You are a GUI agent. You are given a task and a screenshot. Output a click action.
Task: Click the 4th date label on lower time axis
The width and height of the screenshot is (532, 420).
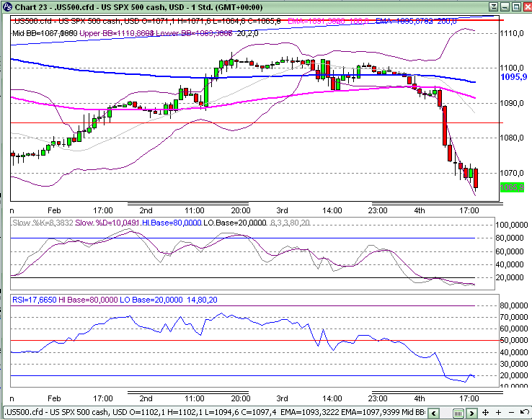[x=420, y=398]
